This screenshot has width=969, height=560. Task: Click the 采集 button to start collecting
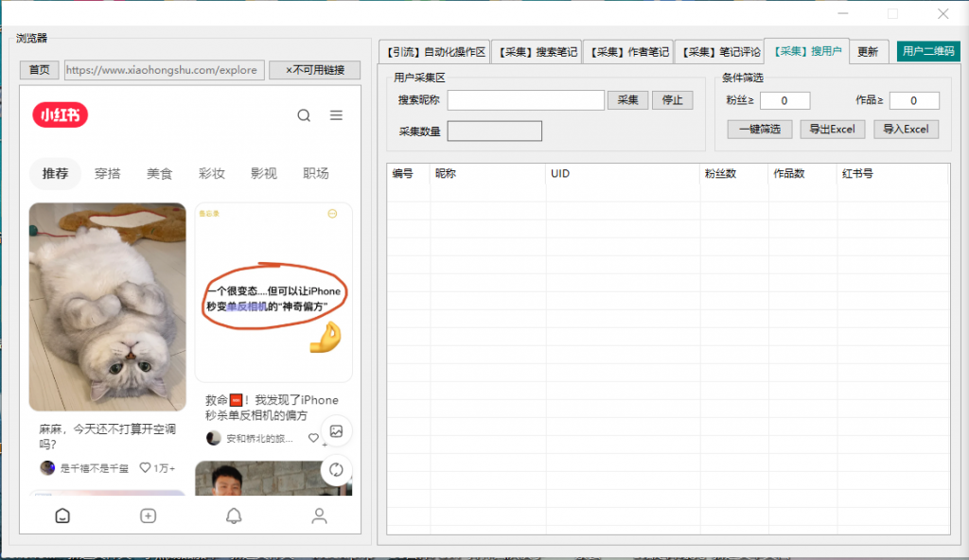point(627,99)
